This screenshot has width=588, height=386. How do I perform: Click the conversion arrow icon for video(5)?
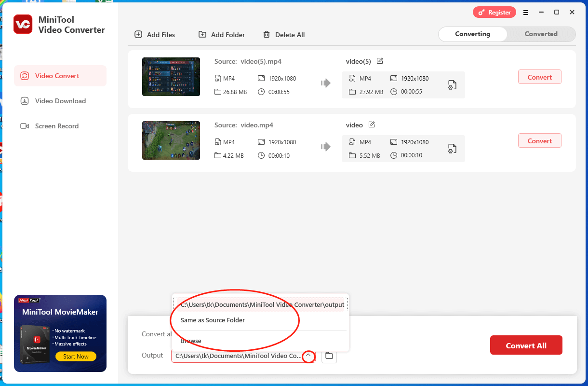326,83
